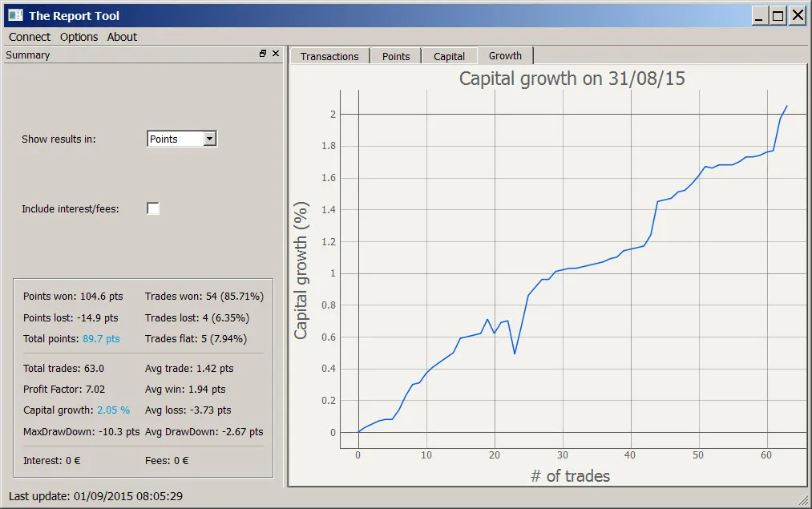Switch to the Transactions tab
Screen dimensions: 812x509
(x=329, y=56)
